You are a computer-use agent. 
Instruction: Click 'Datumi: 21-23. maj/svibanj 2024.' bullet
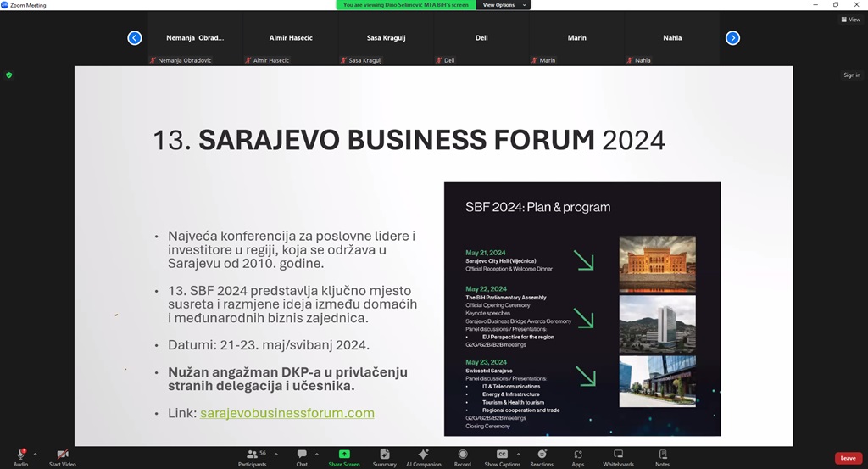(269, 345)
